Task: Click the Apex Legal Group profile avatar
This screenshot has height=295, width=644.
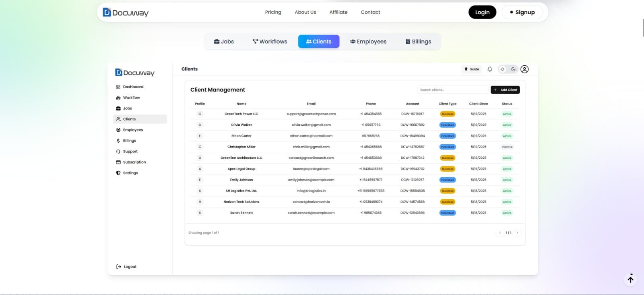Action: coord(200,169)
